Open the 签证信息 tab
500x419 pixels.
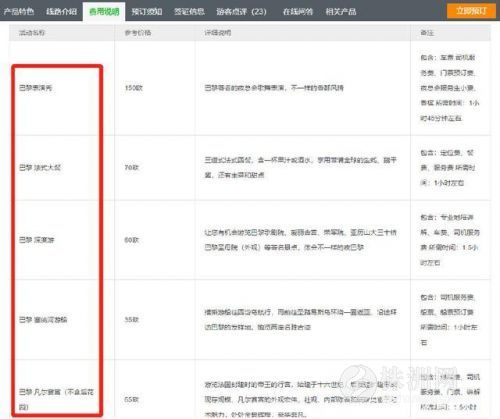coord(189,12)
